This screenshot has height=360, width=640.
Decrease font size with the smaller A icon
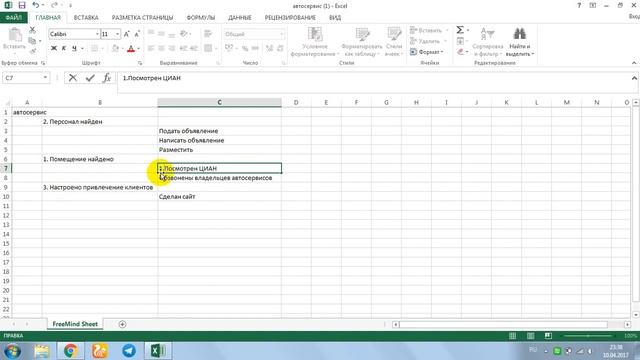tap(137, 34)
